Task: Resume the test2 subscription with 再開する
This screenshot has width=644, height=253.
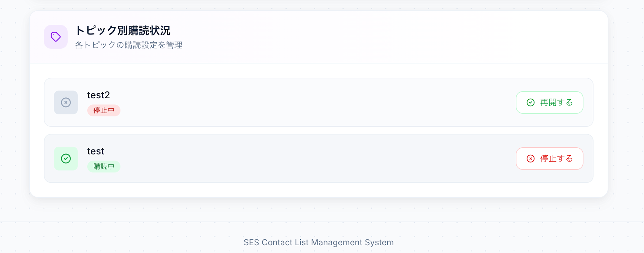Action: click(549, 102)
